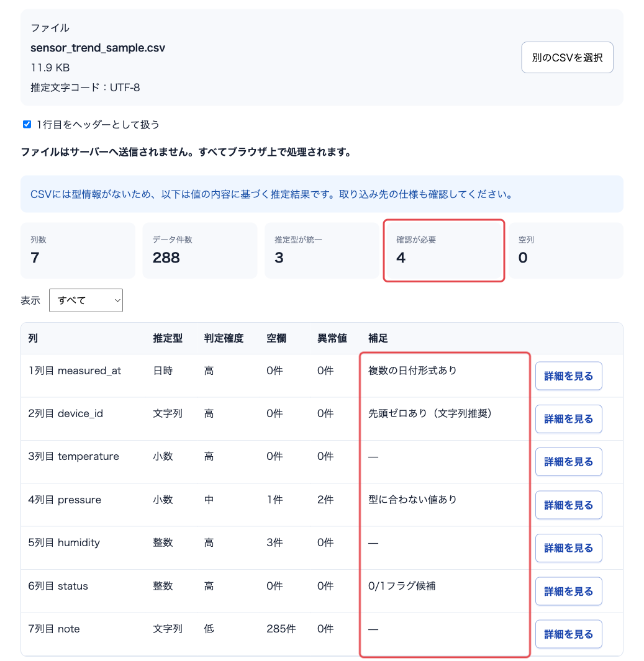Viewport: 644px width, 661px height.
Task: Click 推定文字コード：UTF-8 text
Action: [85, 88]
